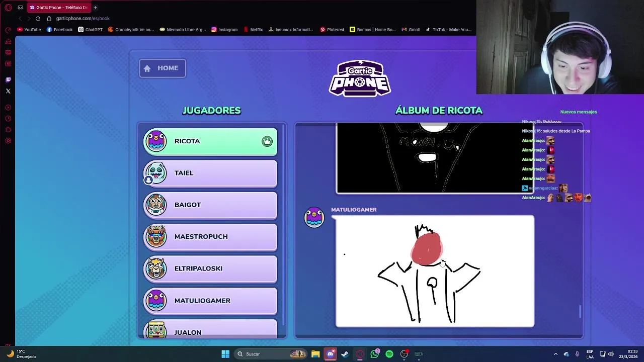644x362 pixels.
Task: Click the ESP LAA language indicator
Action: pyautogui.click(x=590, y=354)
